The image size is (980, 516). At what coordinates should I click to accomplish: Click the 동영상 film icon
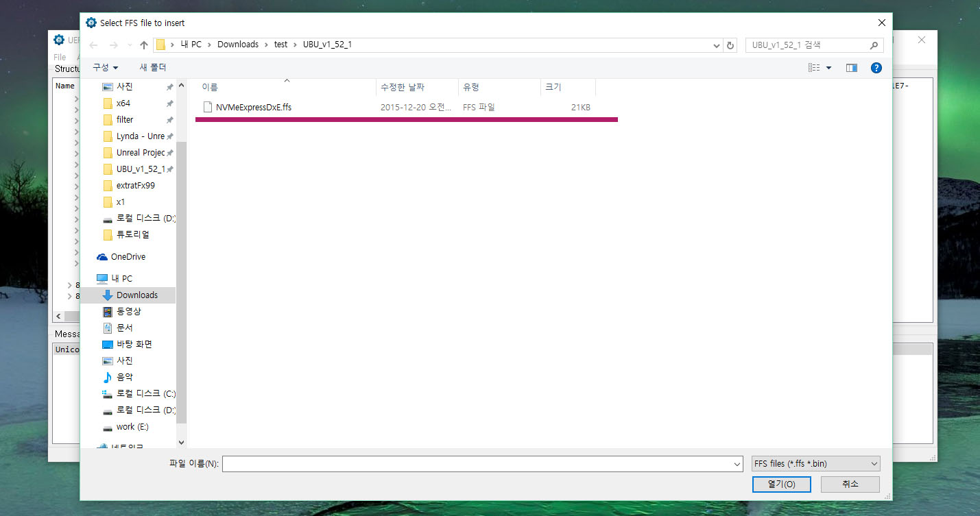click(107, 311)
